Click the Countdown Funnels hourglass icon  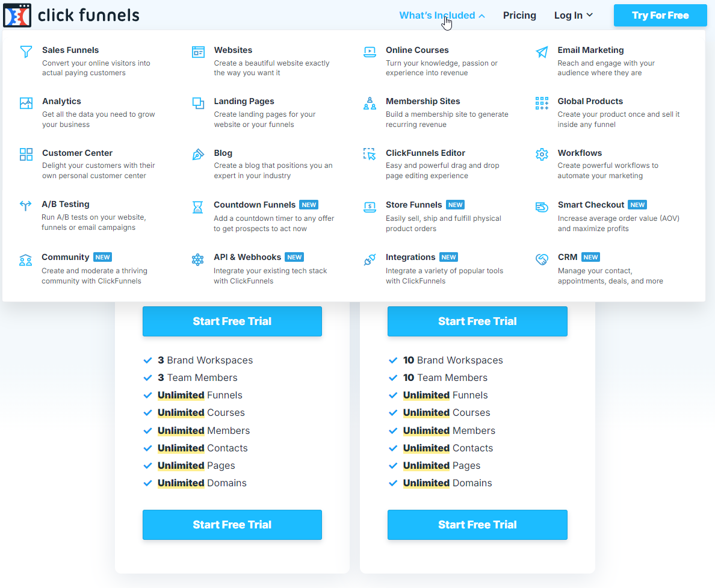[197, 207]
